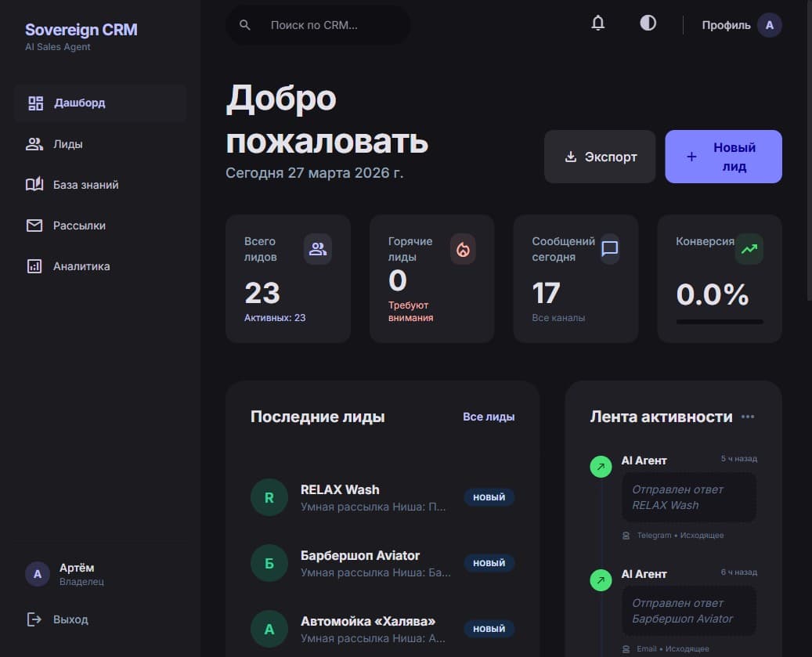Click the 0.0% conversion value
The image size is (812, 657).
coord(712,294)
